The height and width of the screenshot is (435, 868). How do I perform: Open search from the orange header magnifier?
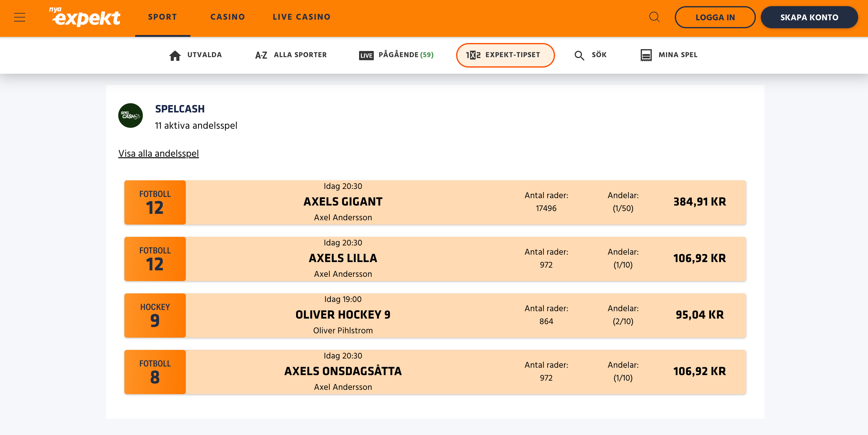655,17
